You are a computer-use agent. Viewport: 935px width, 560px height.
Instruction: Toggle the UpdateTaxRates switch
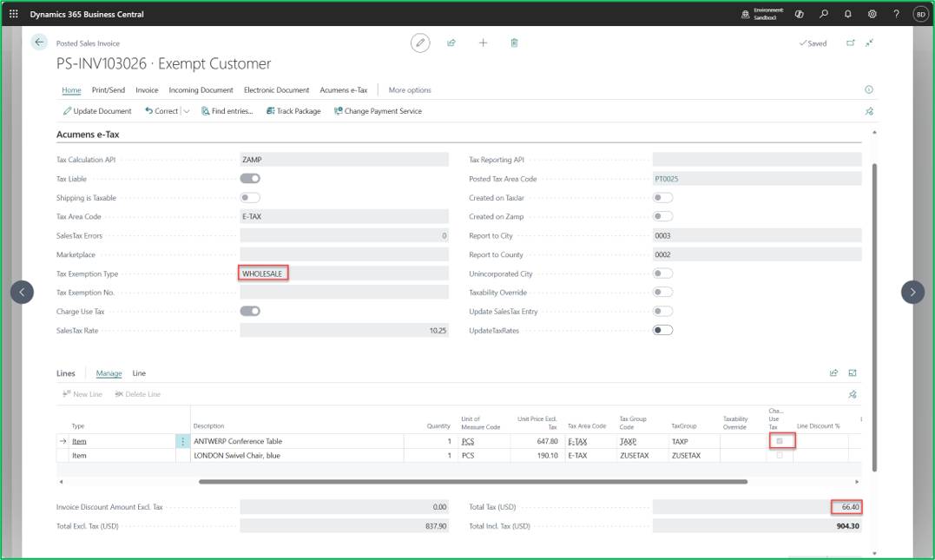[x=662, y=330]
